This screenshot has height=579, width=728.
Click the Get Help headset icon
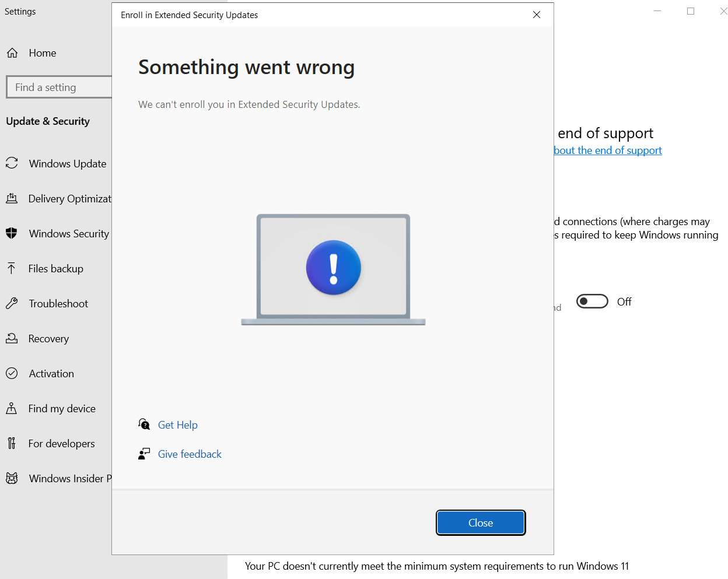click(144, 424)
